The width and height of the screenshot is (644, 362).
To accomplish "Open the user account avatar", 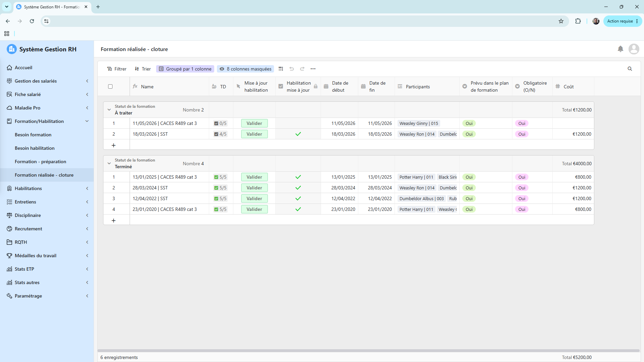I will [x=634, y=49].
